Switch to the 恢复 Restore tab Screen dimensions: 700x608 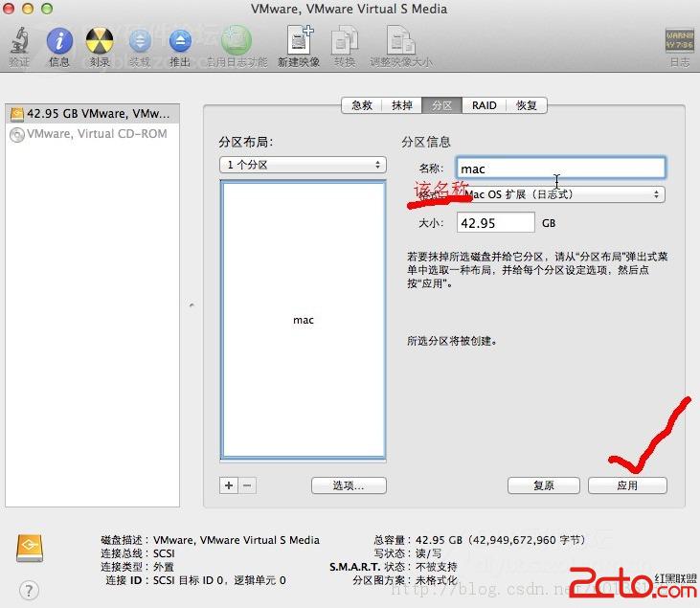527,105
